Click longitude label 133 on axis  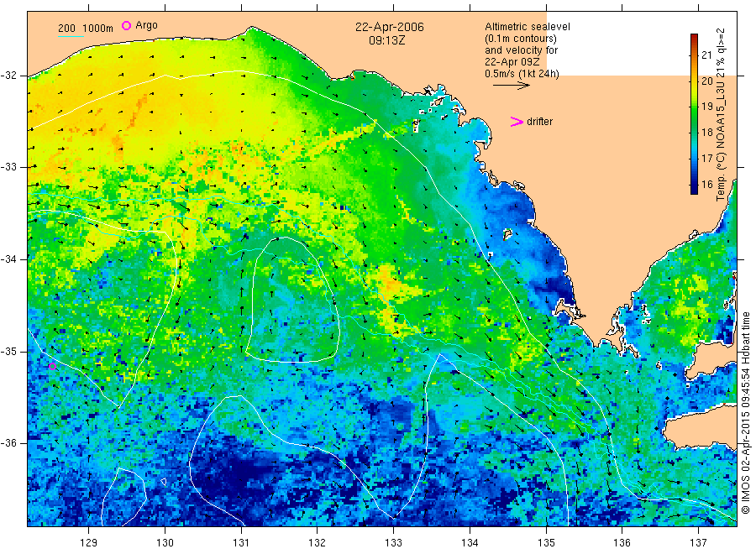point(393,543)
